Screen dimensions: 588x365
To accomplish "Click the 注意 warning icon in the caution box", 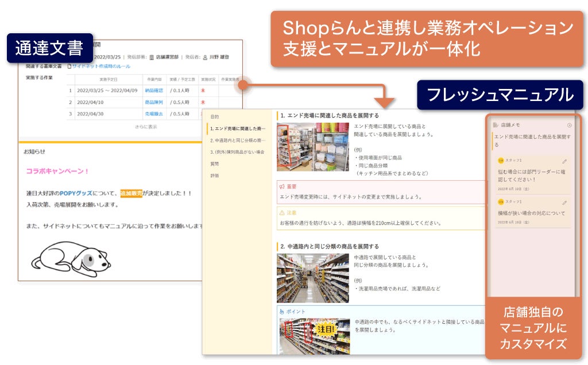I will (x=281, y=213).
